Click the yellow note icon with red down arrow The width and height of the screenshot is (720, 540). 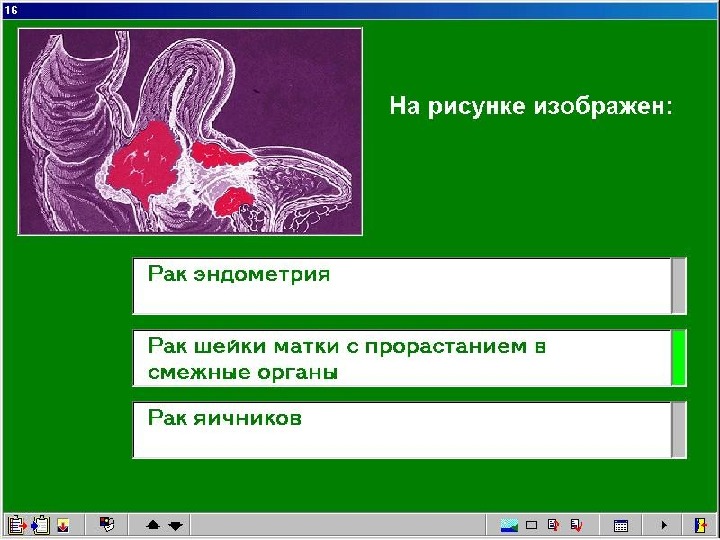pos(63,525)
